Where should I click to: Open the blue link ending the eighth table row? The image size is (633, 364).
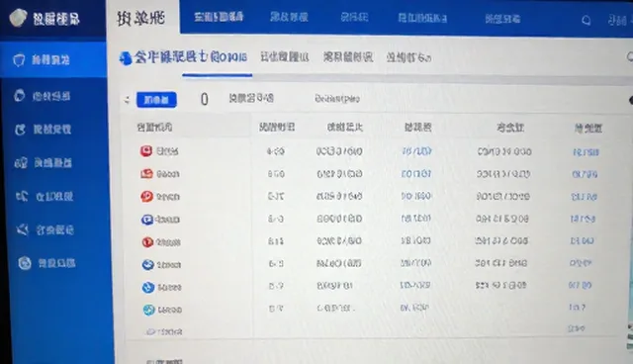[577, 308]
